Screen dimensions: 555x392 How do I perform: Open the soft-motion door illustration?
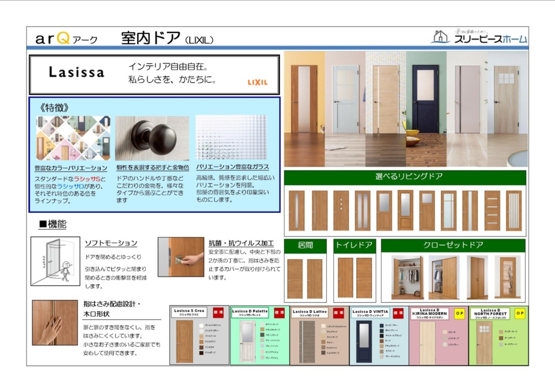(55, 261)
